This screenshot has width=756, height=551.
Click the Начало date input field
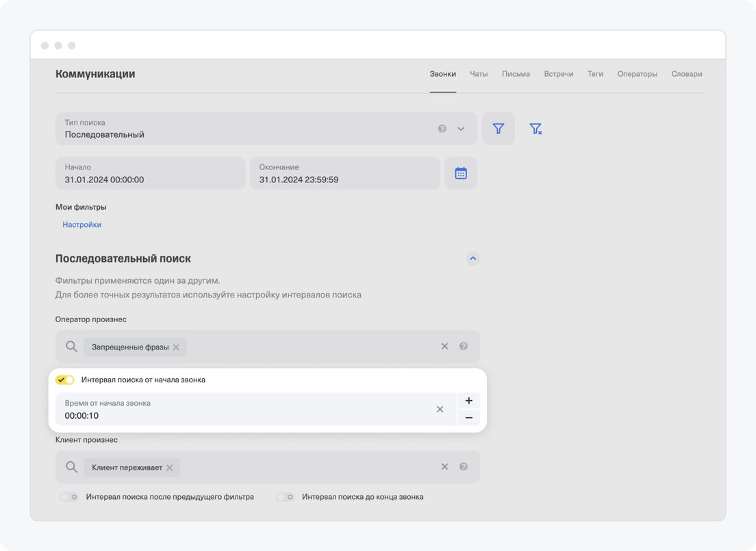coord(150,173)
